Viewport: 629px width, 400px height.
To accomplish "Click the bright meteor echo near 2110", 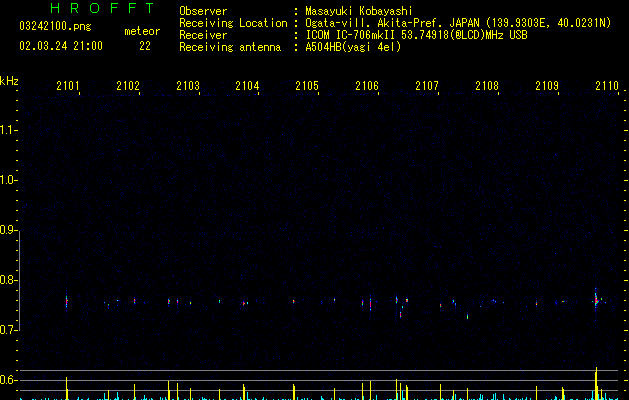I will pos(596,301).
